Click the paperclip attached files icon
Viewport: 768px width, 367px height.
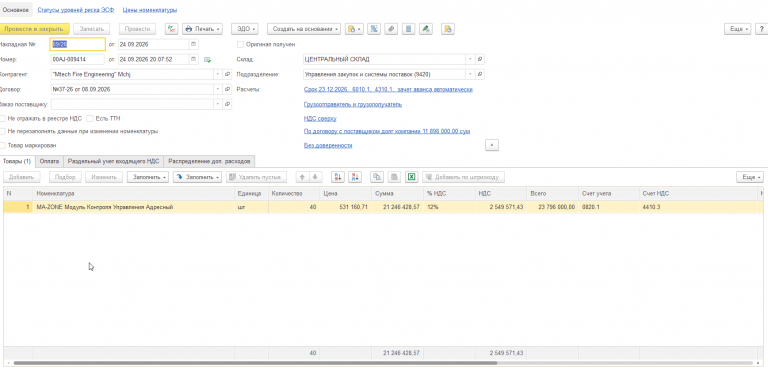click(390, 29)
